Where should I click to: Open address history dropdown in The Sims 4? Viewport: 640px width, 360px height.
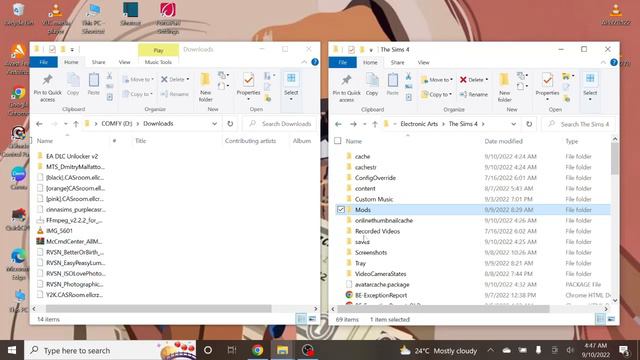click(513, 124)
